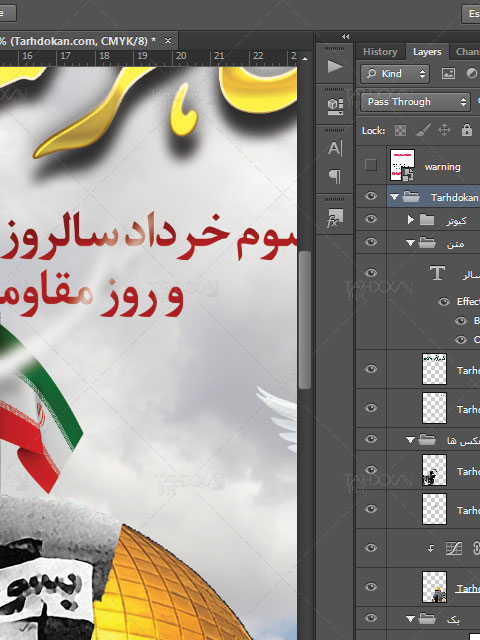The height and width of the screenshot is (640, 480).
Task: Hide the متن group eye icon
Action: pos(371,242)
